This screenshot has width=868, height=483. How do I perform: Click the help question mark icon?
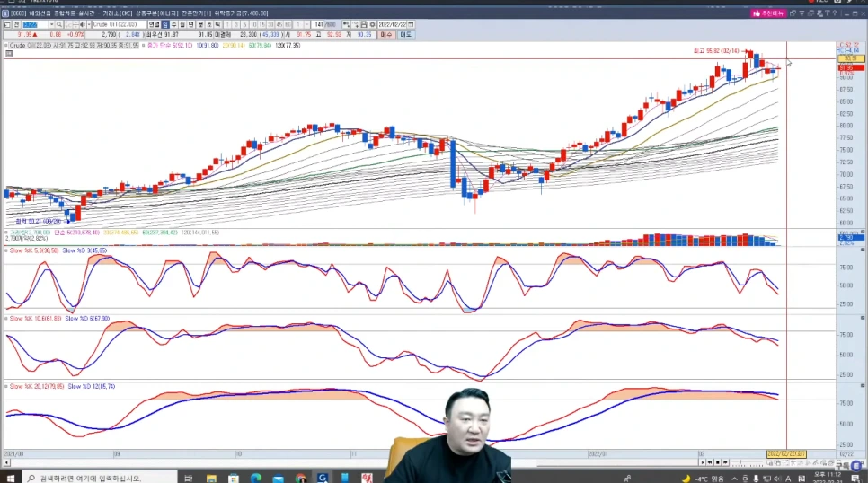[835, 13]
